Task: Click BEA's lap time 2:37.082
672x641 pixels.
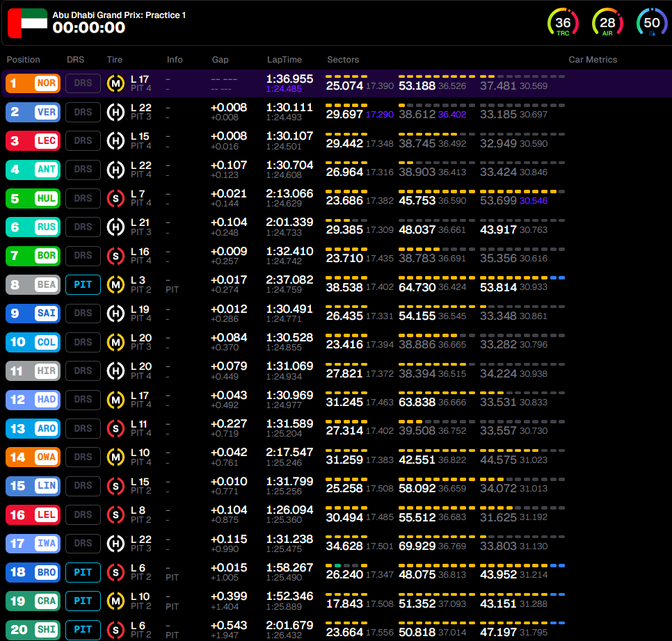Action: 289,280
